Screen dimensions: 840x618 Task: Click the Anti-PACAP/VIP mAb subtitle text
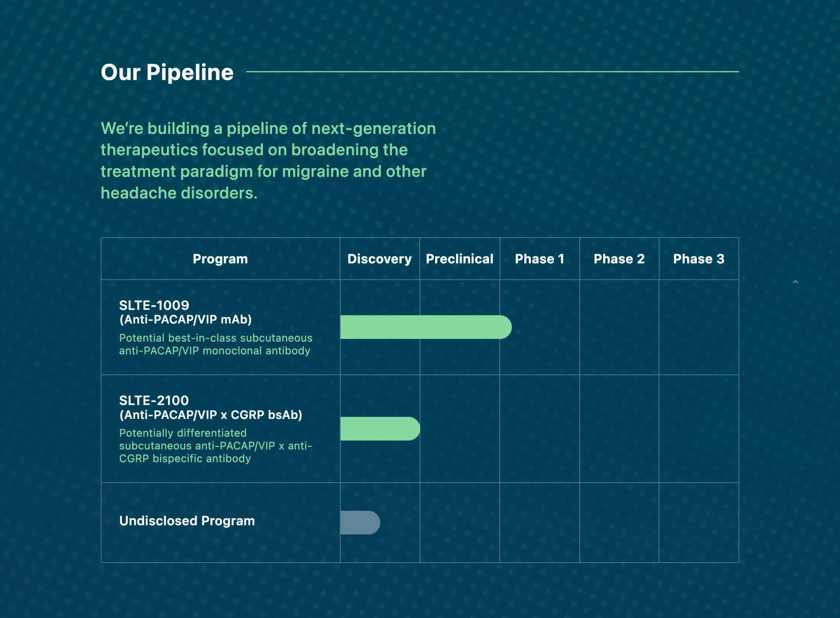186,320
